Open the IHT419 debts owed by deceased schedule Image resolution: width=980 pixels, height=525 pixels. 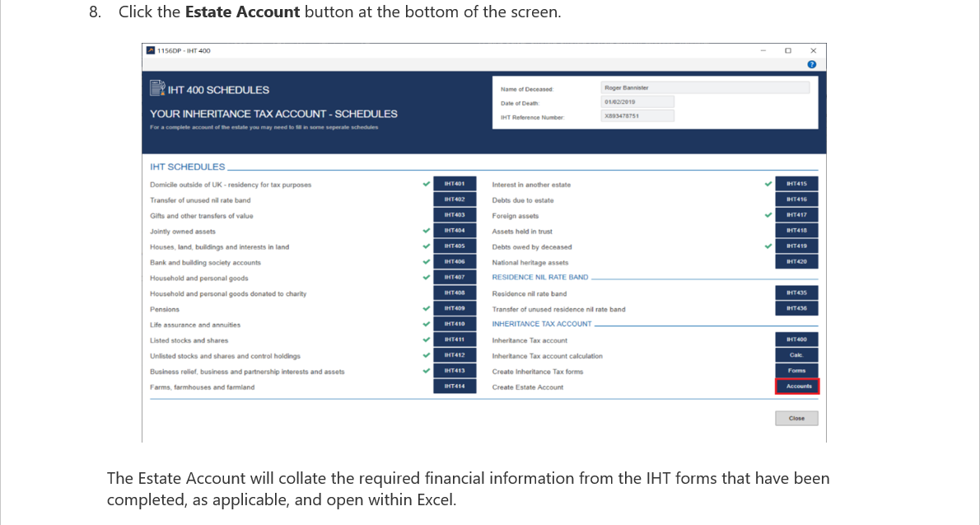(796, 246)
